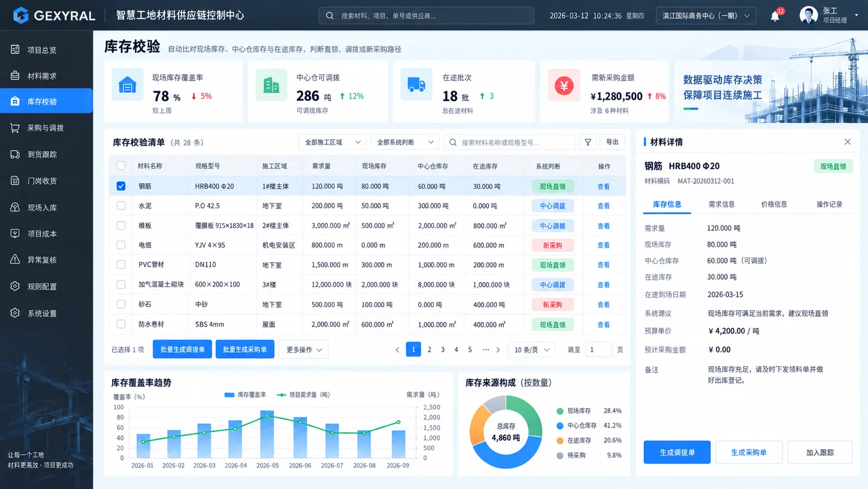The width and height of the screenshot is (868, 489).
Task: Click the 材料需求 sidebar icon
Action: click(x=15, y=75)
